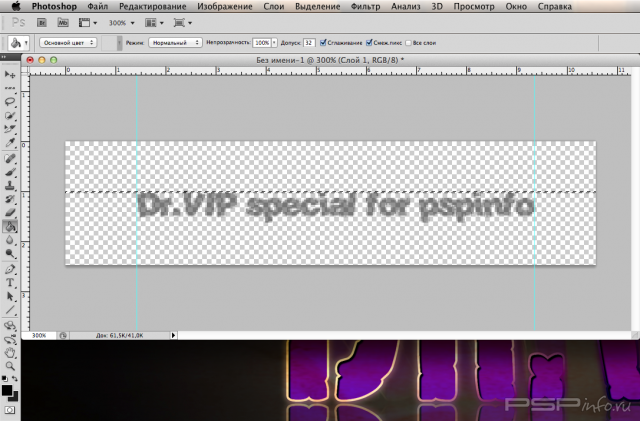Select the Pen tool
Image resolution: width=640 pixels, height=421 pixels.
(x=10, y=268)
